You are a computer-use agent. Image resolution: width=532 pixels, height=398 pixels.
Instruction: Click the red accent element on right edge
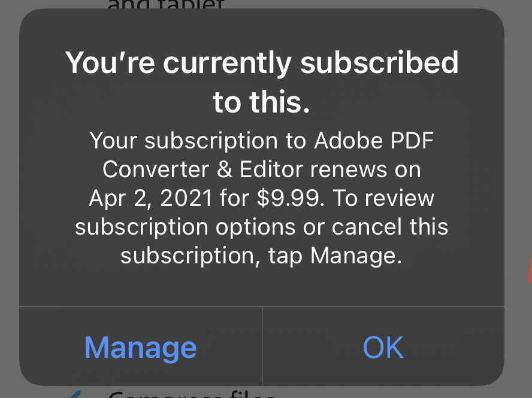(530, 269)
